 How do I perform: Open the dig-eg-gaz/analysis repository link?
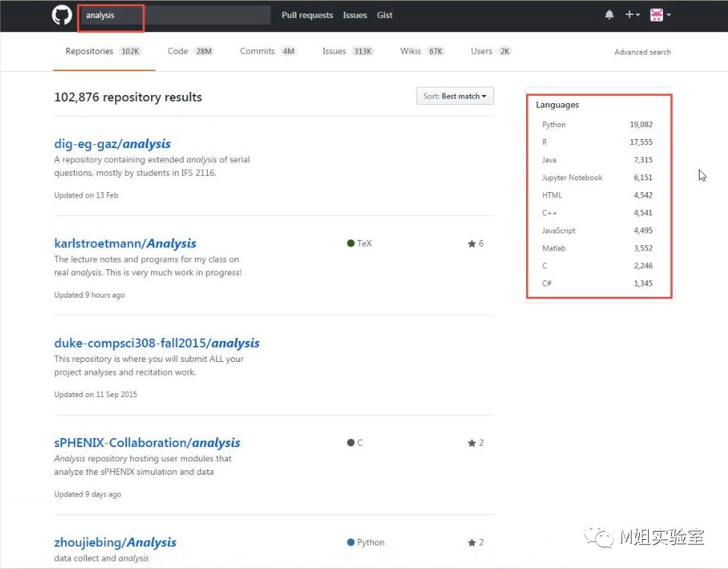point(112,144)
